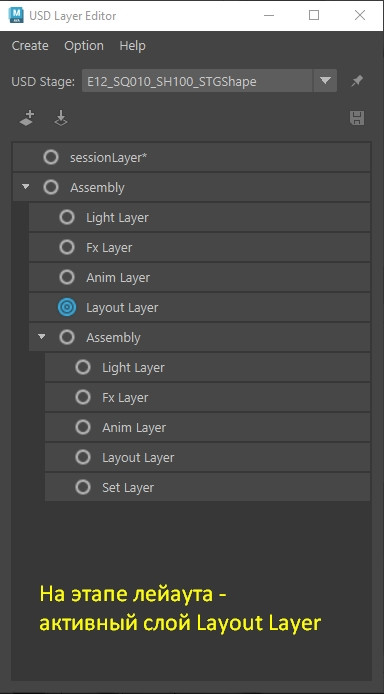
Task: Select the sessionLayer* row name
Action: [108, 158]
